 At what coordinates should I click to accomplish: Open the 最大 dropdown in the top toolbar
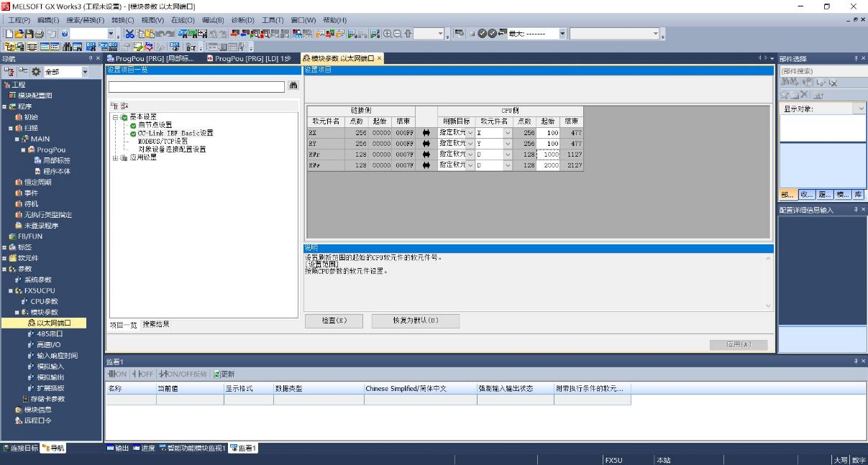(562, 34)
